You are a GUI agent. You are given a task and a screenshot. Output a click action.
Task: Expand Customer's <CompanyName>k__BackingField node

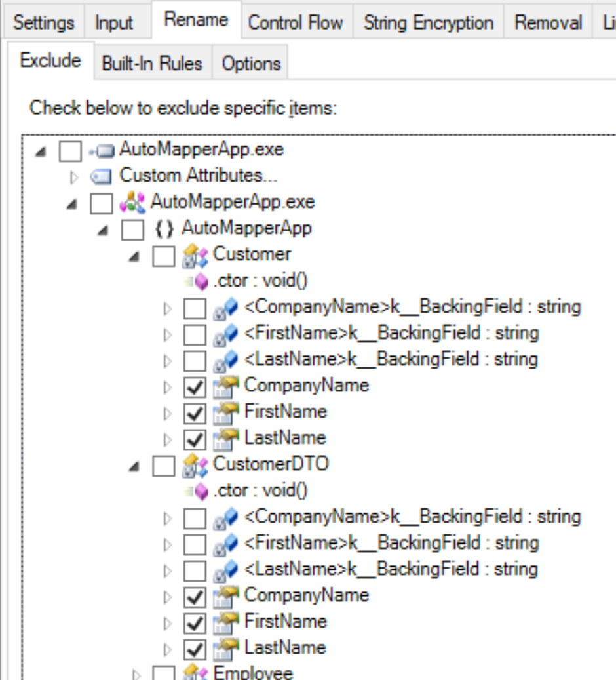coord(168,309)
